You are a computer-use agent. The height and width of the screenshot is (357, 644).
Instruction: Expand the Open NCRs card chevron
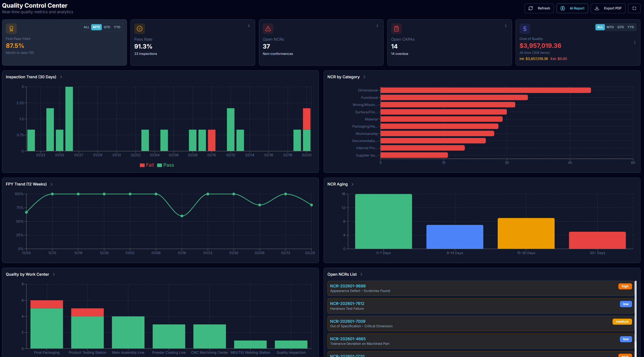point(377,26)
